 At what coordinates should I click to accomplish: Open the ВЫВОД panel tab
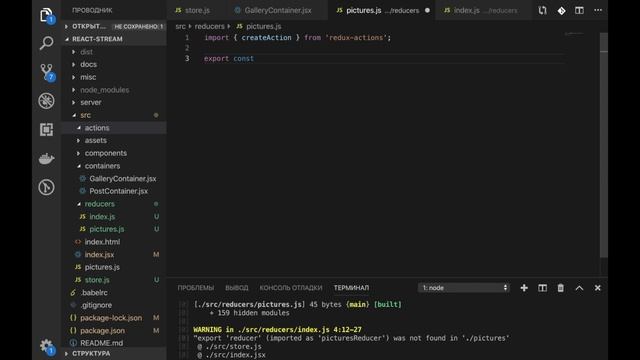pos(237,288)
